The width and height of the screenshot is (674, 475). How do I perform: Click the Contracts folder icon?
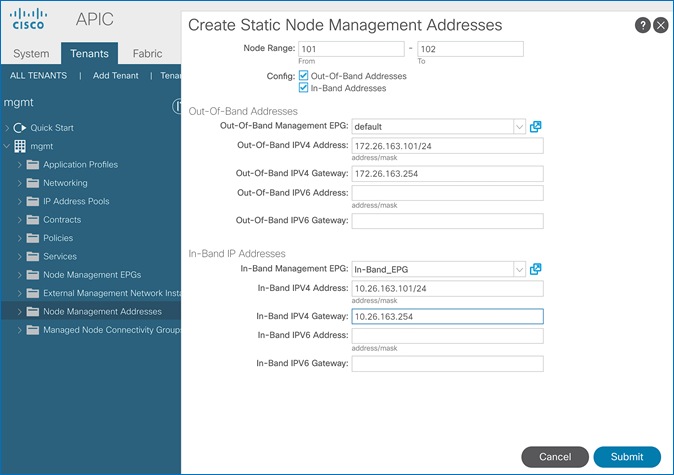(x=33, y=220)
